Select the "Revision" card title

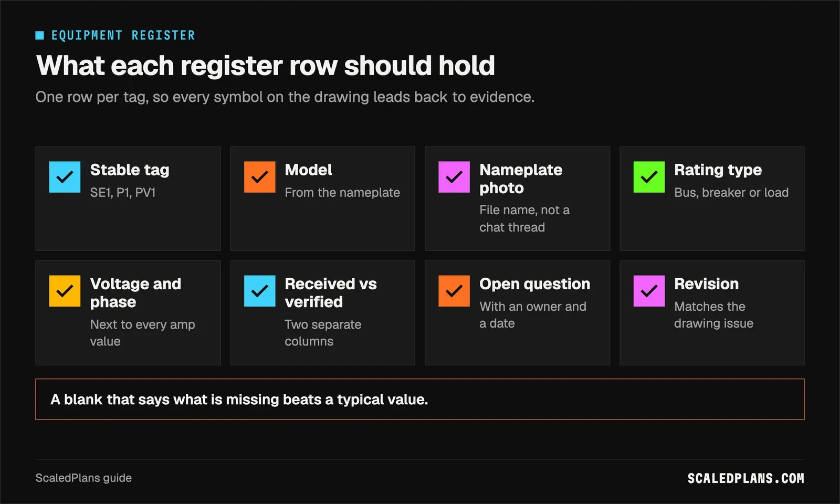pyautogui.click(x=706, y=284)
